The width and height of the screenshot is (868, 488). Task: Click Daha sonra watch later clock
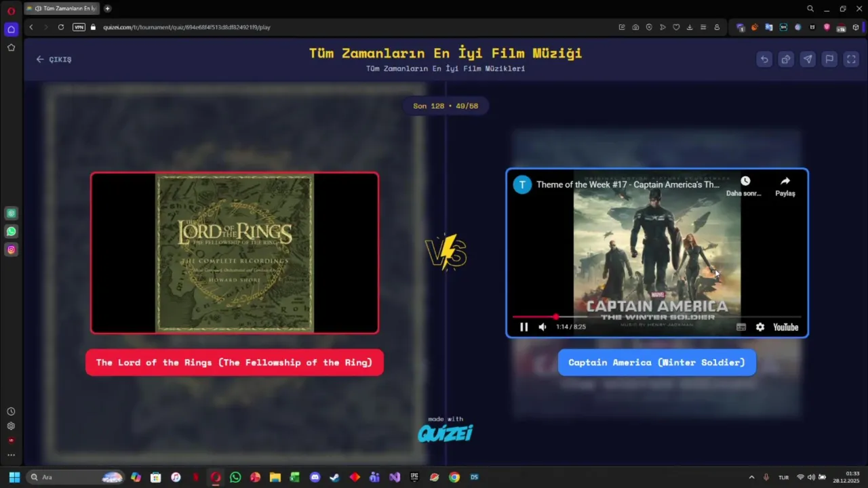(745, 186)
